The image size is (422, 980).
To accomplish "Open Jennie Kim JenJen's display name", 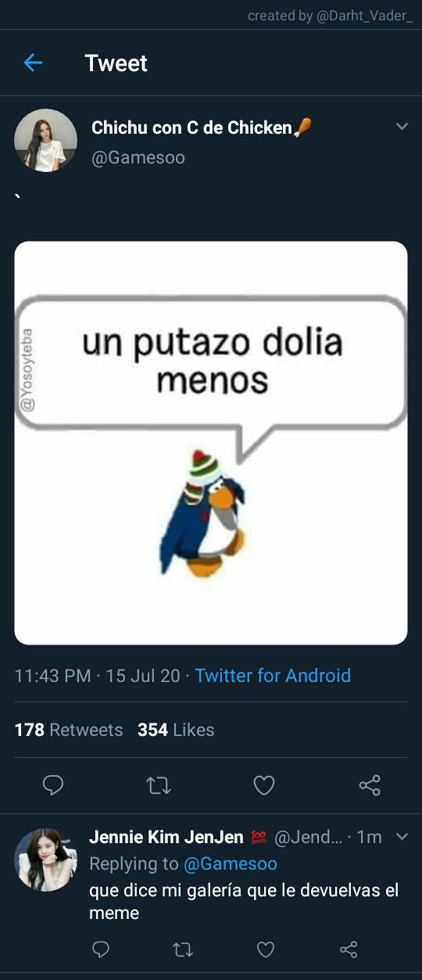I will pos(166,837).
